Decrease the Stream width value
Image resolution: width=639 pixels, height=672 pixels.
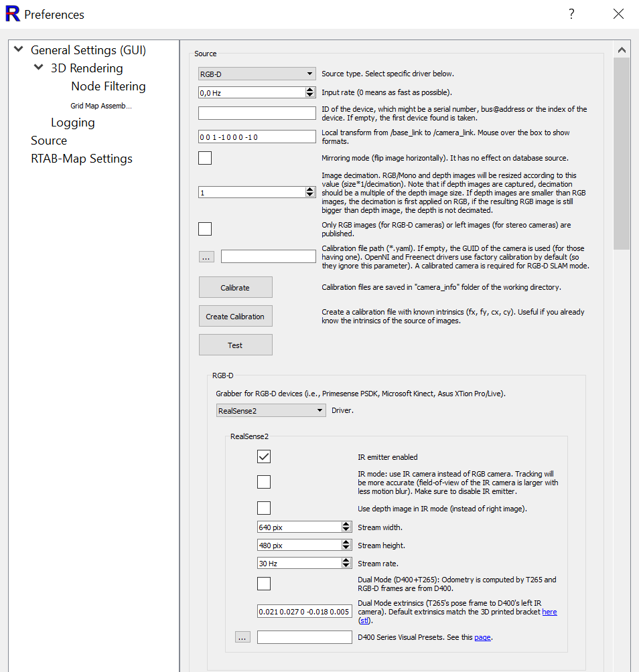pyautogui.click(x=346, y=529)
